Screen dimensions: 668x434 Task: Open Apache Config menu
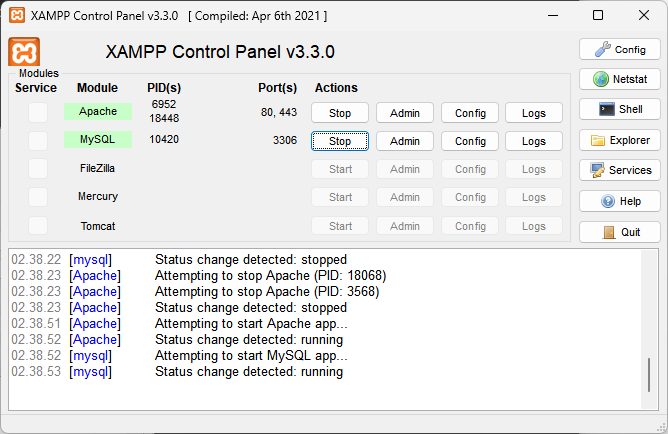[470, 113]
